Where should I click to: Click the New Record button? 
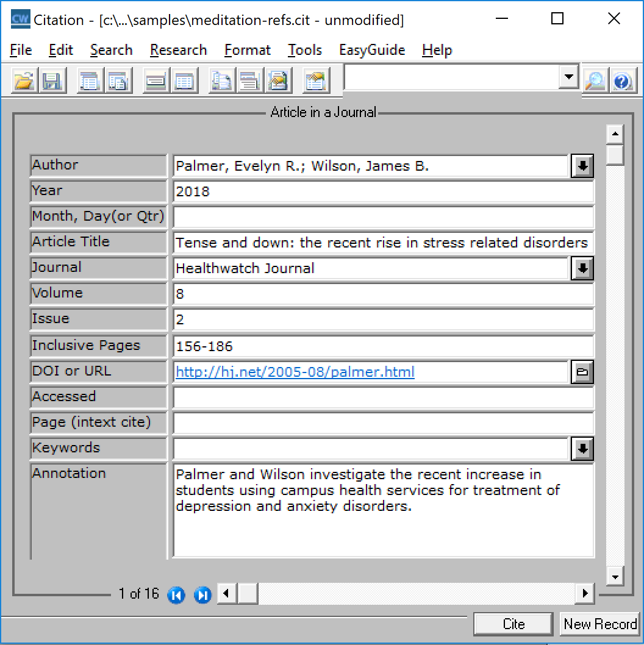point(600,624)
